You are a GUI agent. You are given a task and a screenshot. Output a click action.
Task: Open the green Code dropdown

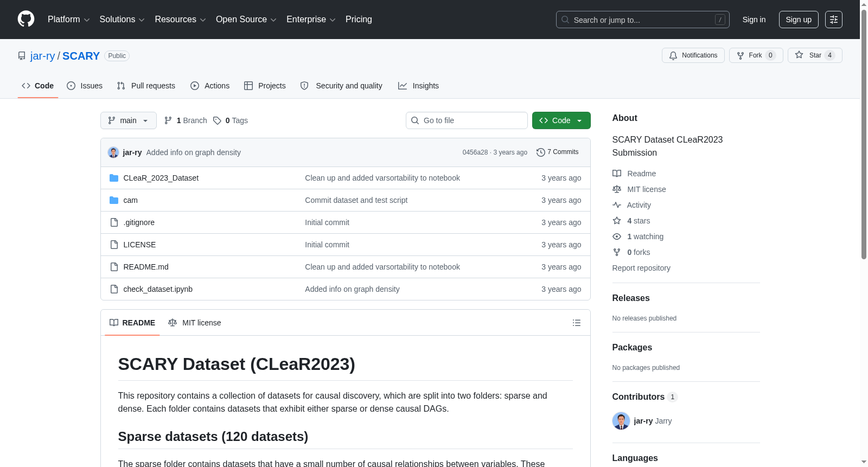click(561, 120)
